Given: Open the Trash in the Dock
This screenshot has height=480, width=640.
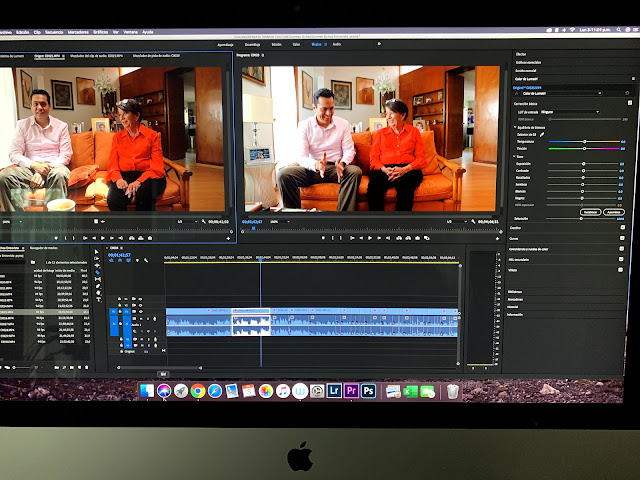Looking at the screenshot, I should [453, 391].
